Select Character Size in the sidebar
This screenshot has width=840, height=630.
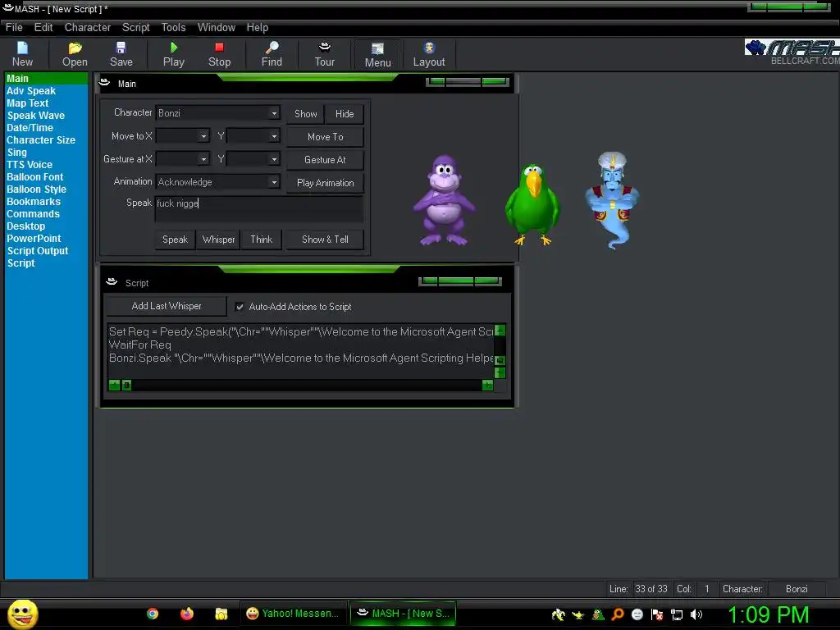(41, 139)
